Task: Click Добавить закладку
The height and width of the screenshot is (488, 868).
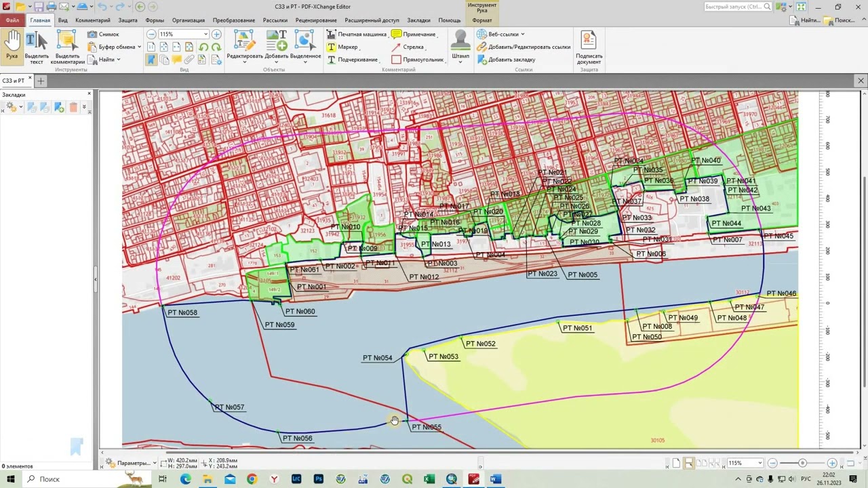Action: (506, 60)
